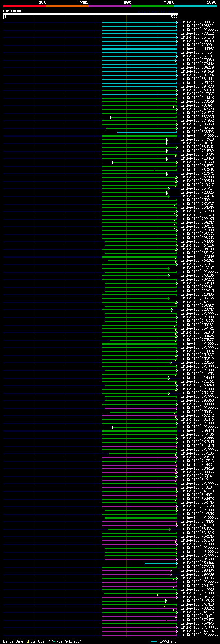Click the white query sequence bar
This screenshot has height=644, width=220.
(x=90, y=14)
